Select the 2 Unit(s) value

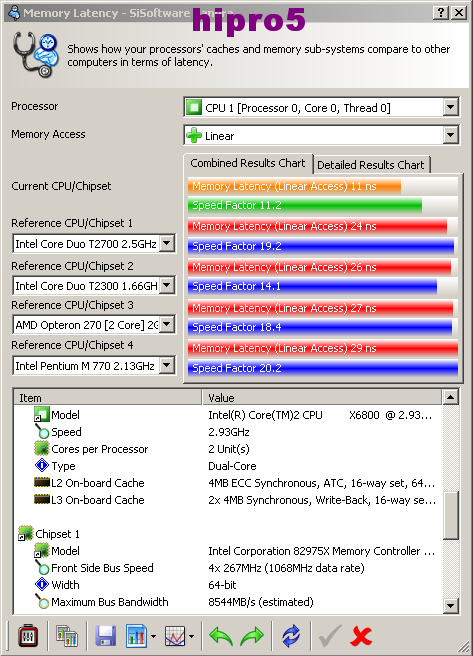(229, 449)
